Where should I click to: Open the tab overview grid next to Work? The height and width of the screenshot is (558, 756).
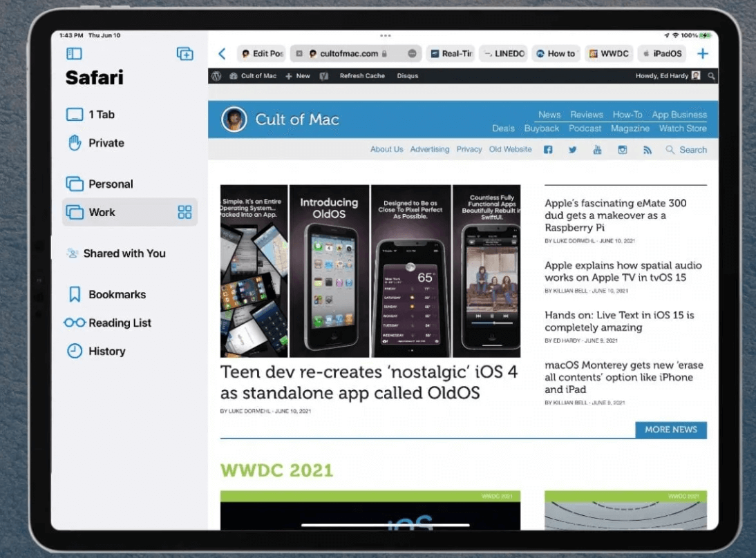[x=185, y=212]
